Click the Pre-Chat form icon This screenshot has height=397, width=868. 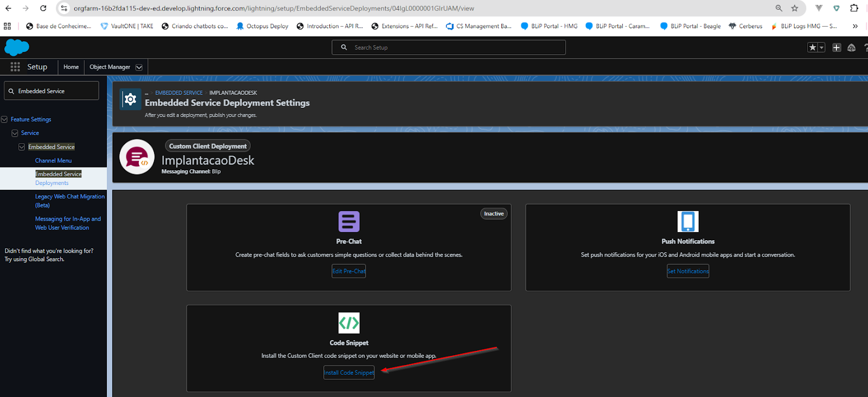(349, 221)
